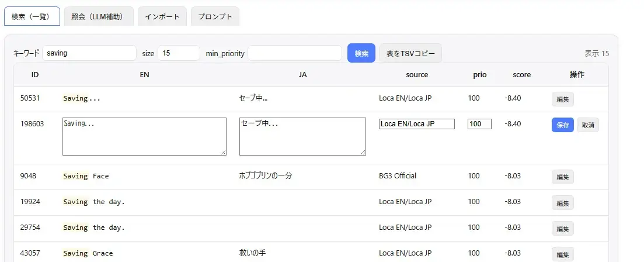This screenshot has width=644, height=262.
Task: Click the 検索（一覧） tab
Action: point(32,16)
